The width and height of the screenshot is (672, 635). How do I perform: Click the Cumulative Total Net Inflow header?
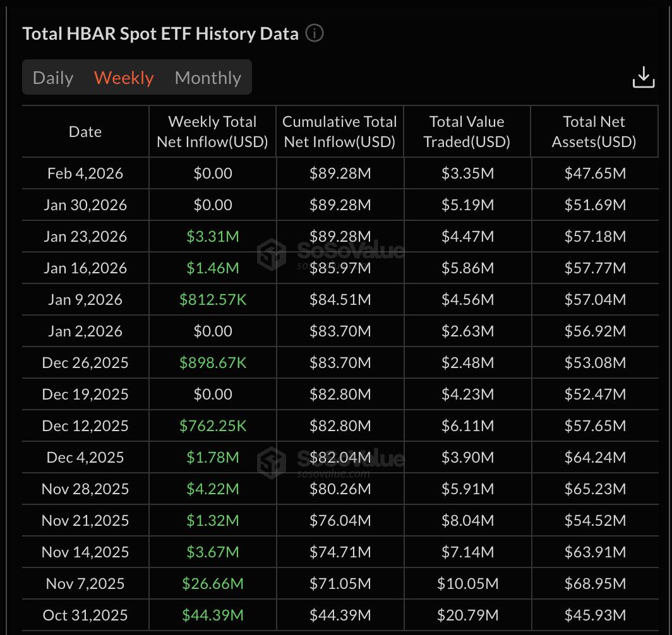[339, 131]
